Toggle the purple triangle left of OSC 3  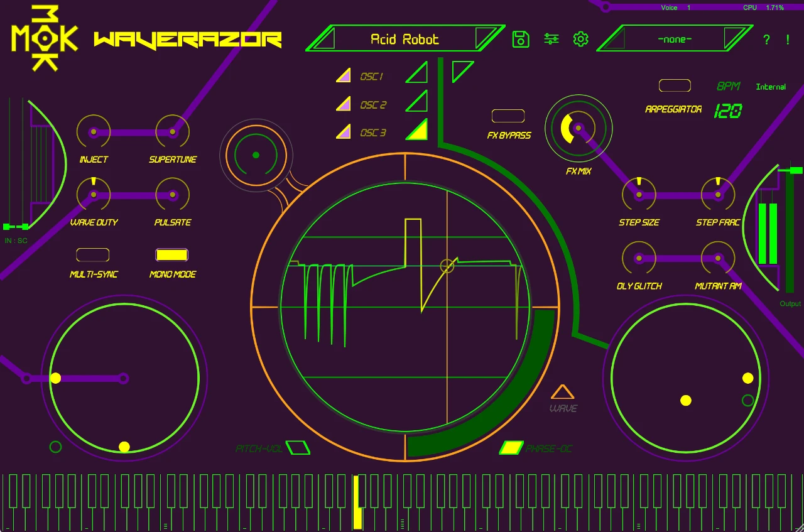[x=343, y=131]
